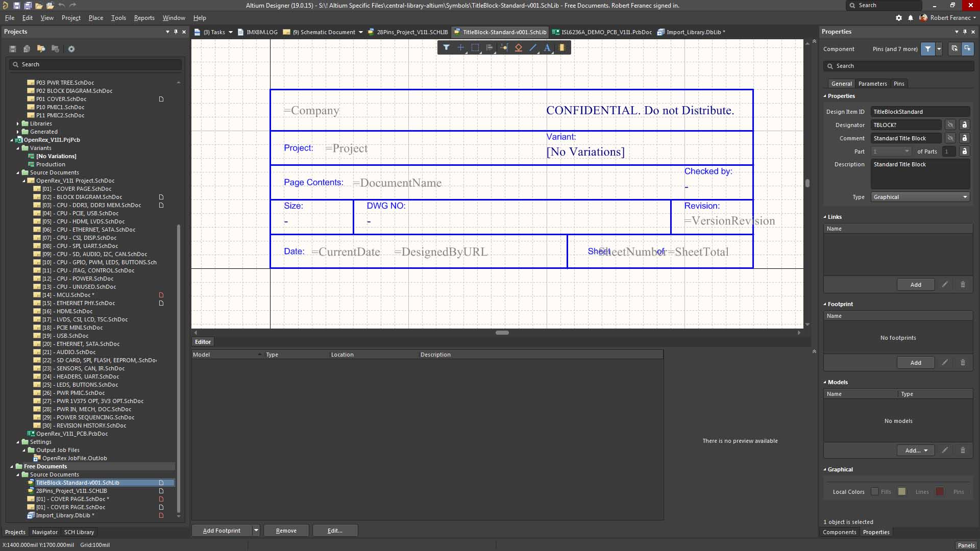Image resolution: width=980 pixels, height=551 pixels.
Task: Open the Add Footprint dropdown arrow
Action: pos(256,531)
